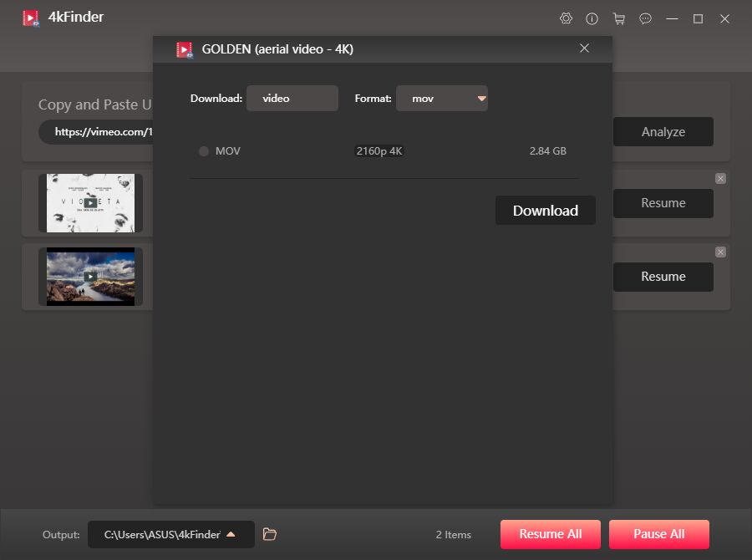Screen dimensions: 752x560
Task: Open the shopping cart purchase icon
Action: tap(618, 18)
